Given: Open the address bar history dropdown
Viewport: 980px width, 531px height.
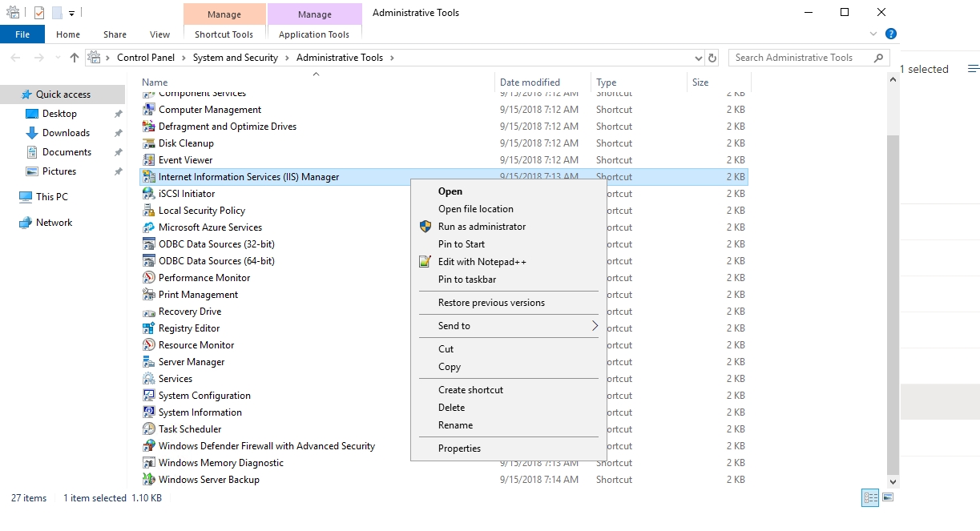Looking at the screenshot, I should [698, 58].
